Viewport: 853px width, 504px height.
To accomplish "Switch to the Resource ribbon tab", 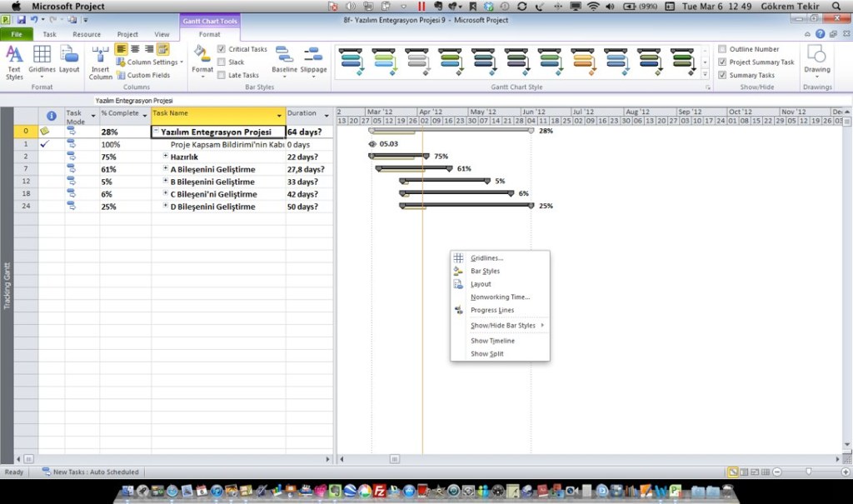I will [x=87, y=34].
